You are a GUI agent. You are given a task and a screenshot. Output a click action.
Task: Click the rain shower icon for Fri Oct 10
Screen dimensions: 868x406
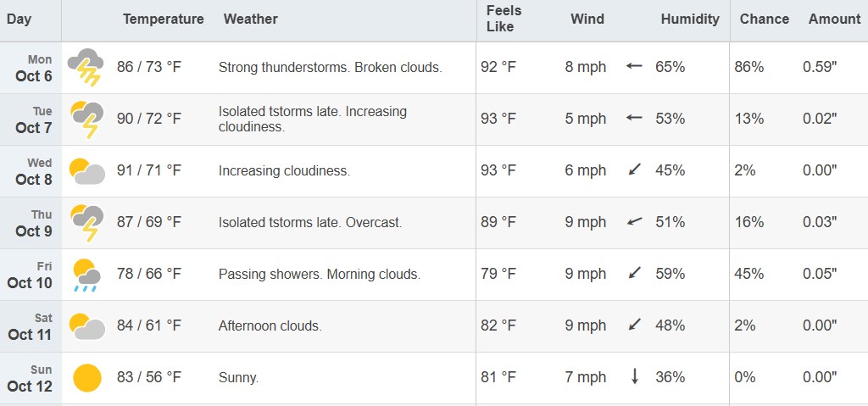(x=87, y=275)
